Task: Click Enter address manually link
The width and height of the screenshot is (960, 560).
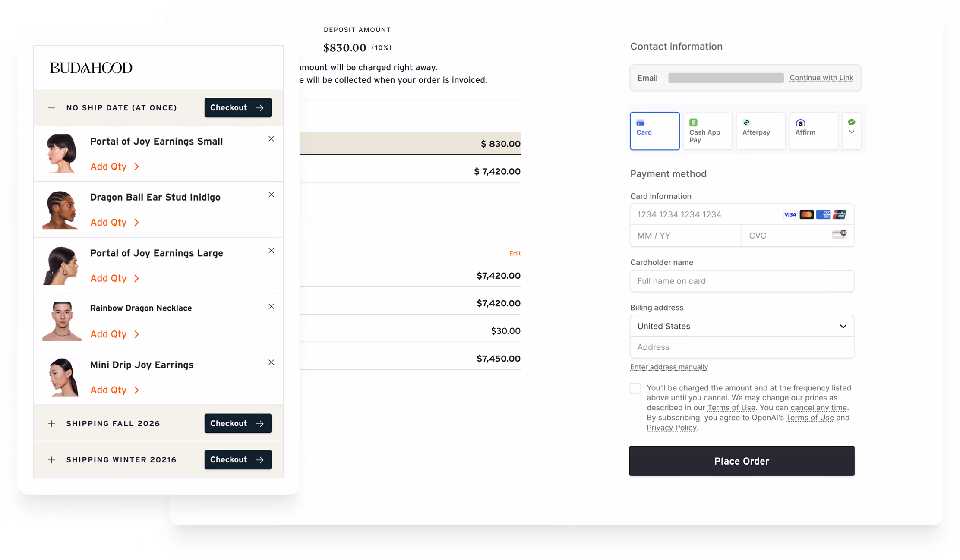Action: (669, 367)
